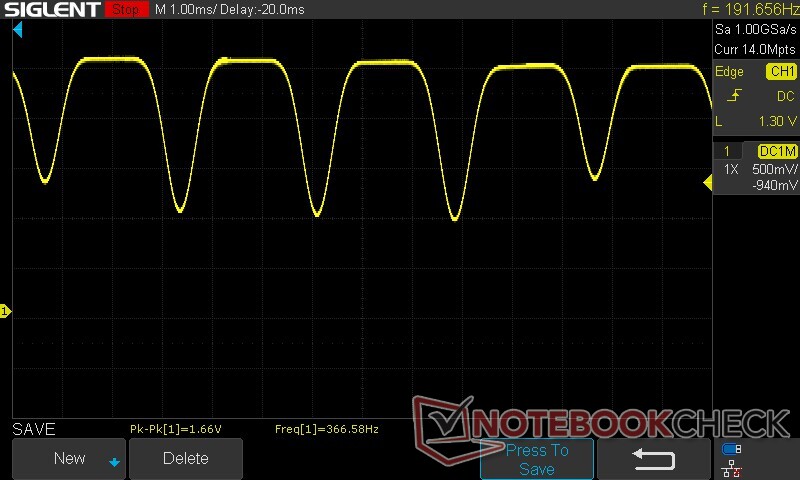
Task: Click the return arrow back button
Action: (x=654, y=459)
